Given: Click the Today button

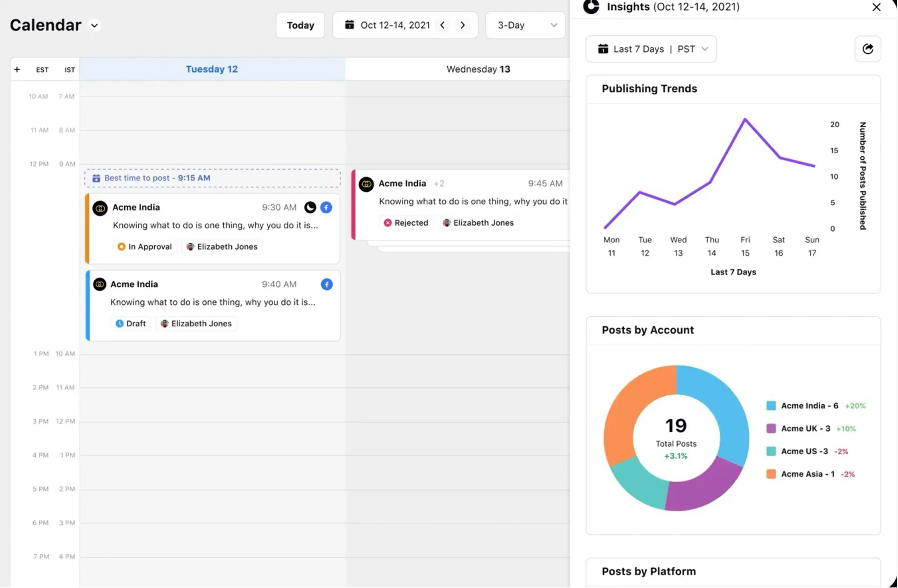Looking at the screenshot, I should click(x=300, y=25).
